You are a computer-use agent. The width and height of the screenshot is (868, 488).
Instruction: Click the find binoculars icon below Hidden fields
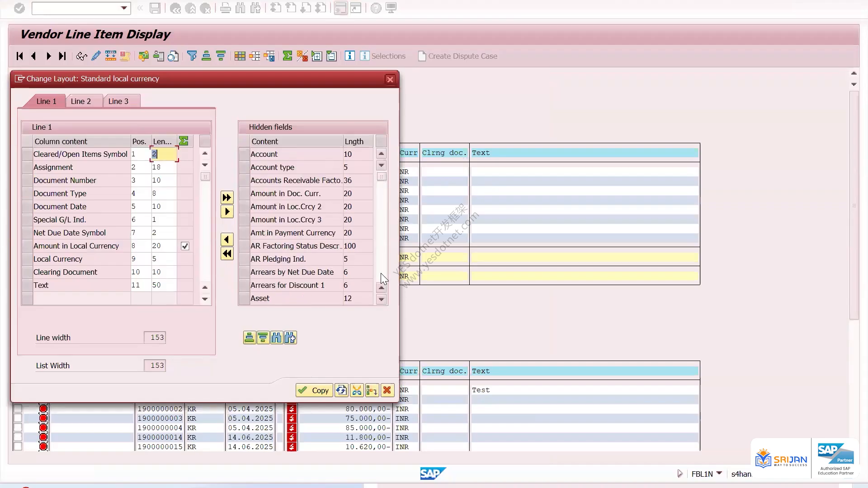(x=277, y=338)
